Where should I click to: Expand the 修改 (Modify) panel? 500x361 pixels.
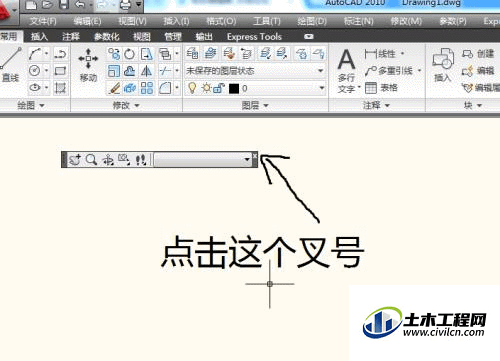(x=126, y=105)
